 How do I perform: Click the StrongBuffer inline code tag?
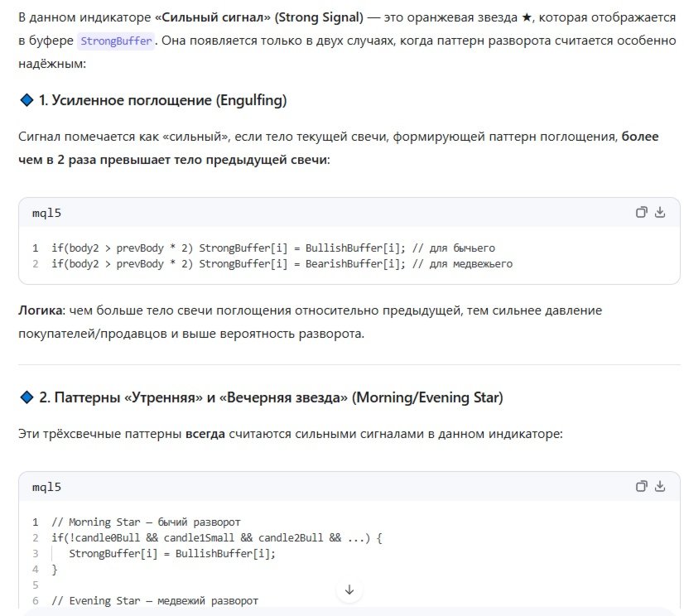pos(116,41)
